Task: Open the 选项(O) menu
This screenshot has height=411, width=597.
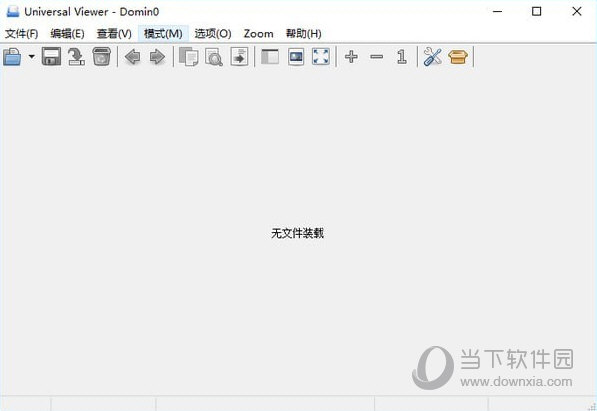Action: (x=213, y=34)
